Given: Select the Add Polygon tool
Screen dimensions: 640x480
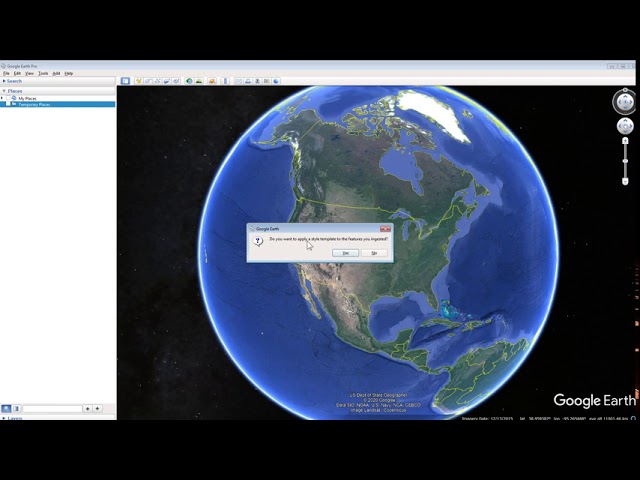Looking at the screenshot, I should (x=148, y=81).
